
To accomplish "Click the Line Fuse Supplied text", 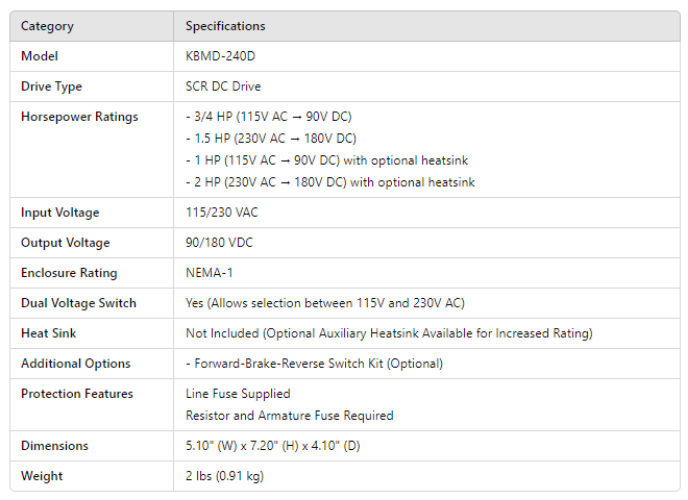I will 237,394.
